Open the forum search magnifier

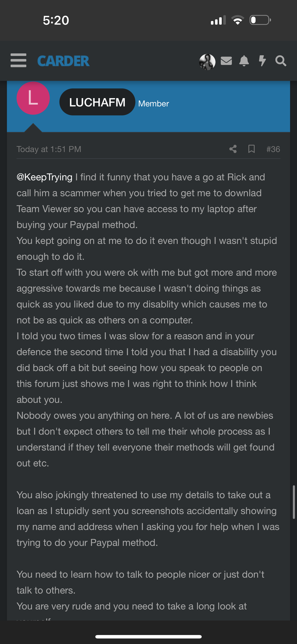click(x=280, y=61)
